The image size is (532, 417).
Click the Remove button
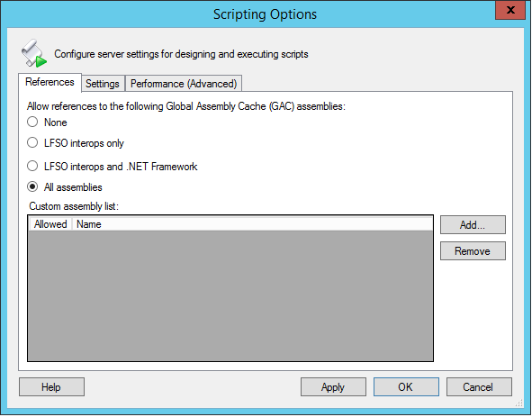[x=473, y=251]
